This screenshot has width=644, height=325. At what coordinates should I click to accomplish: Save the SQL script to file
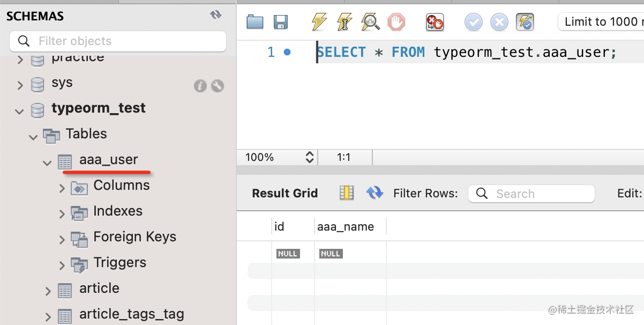pyautogui.click(x=281, y=22)
